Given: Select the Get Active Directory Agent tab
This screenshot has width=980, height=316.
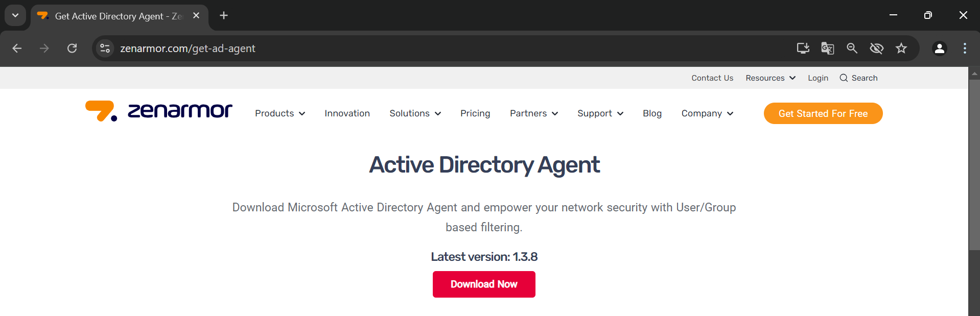Looking at the screenshot, I should click(x=120, y=16).
